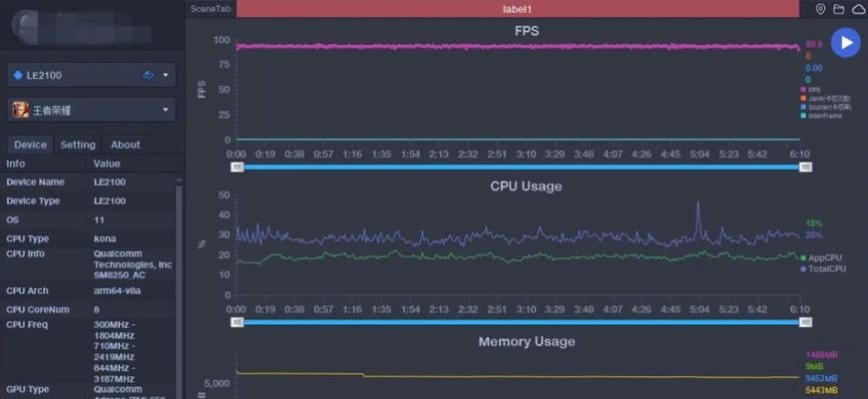Open the folder icon in top bar
868x399 pixels.
click(839, 9)
